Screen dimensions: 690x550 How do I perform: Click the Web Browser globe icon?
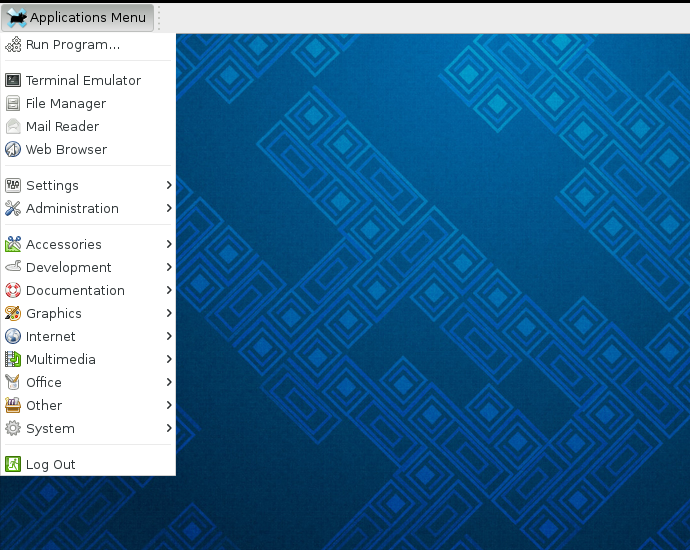click(13, 149)
